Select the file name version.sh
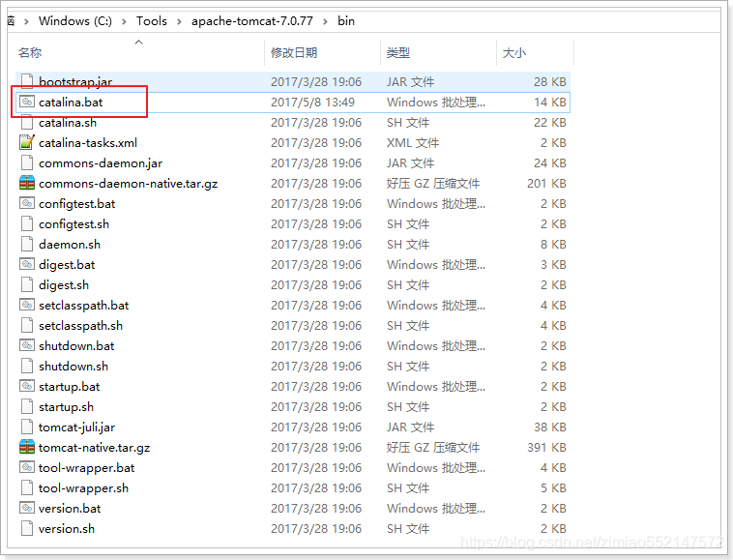 67,529
